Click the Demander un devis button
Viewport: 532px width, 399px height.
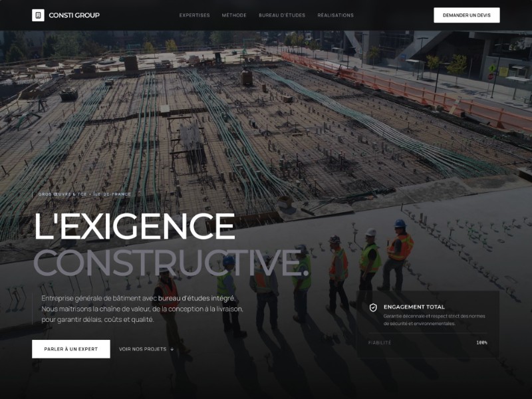[x=468, y=15]
